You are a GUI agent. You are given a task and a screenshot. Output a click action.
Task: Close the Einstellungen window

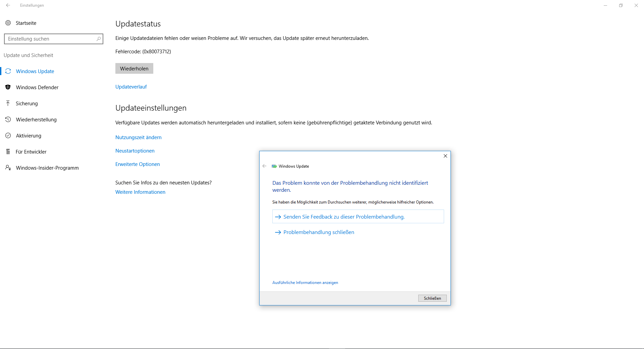[x=636, y=5]
